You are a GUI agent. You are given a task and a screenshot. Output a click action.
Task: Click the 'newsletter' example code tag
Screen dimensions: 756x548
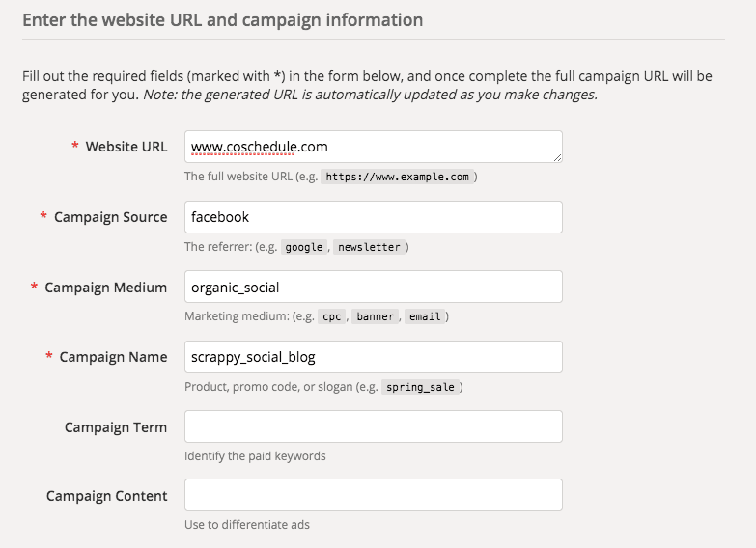click(370, 247)
